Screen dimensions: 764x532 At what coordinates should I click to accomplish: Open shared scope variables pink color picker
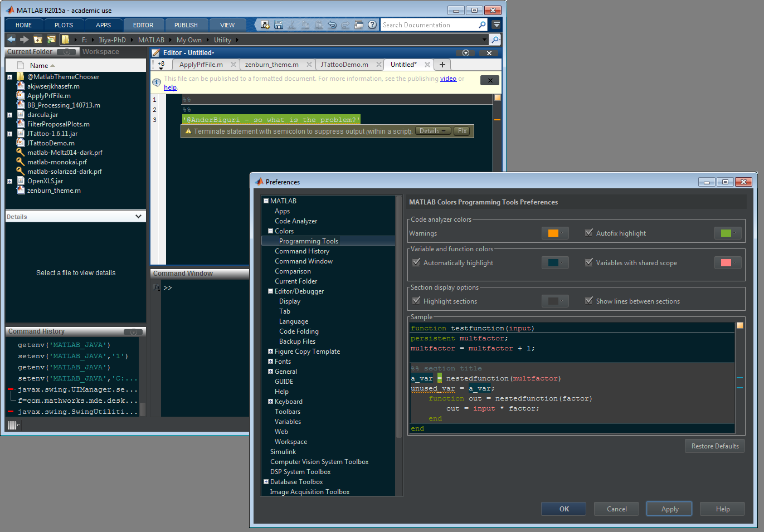[x=728, y=262]
